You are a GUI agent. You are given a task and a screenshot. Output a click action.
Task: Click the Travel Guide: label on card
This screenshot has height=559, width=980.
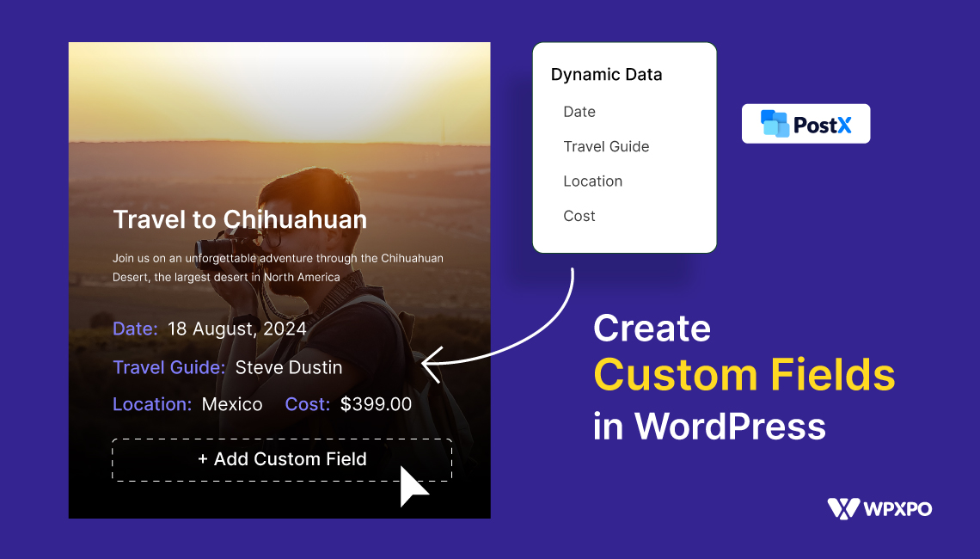point(168,368)
